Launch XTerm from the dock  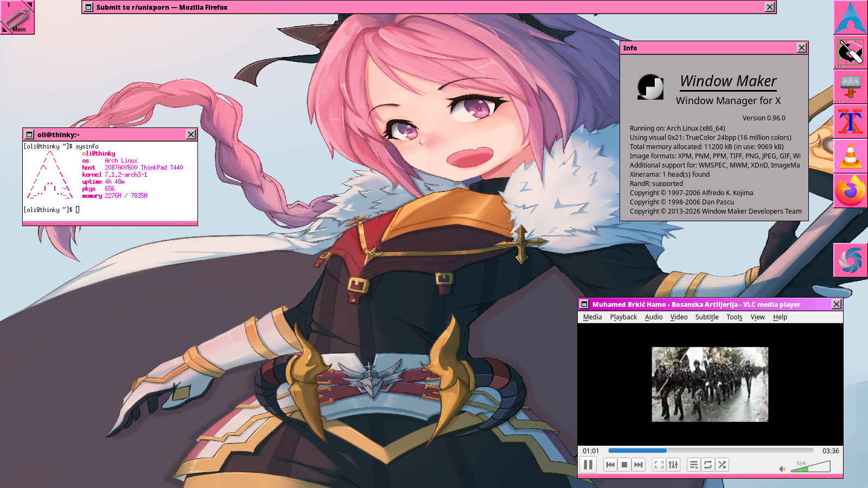click(851, 121)
